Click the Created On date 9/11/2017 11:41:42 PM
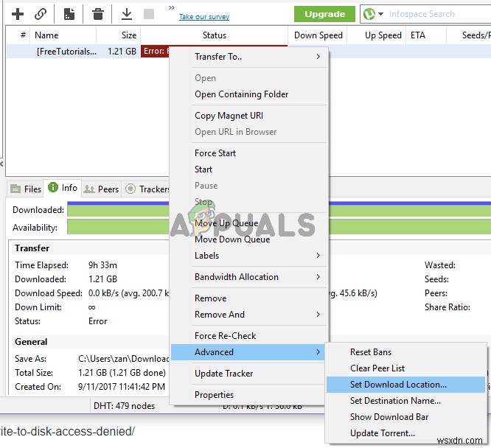 [x=122, y=387]
